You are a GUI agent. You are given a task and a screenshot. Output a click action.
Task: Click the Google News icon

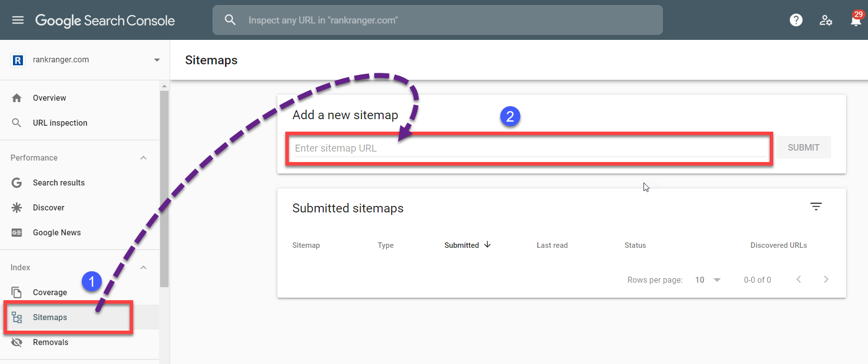(16, 232)
